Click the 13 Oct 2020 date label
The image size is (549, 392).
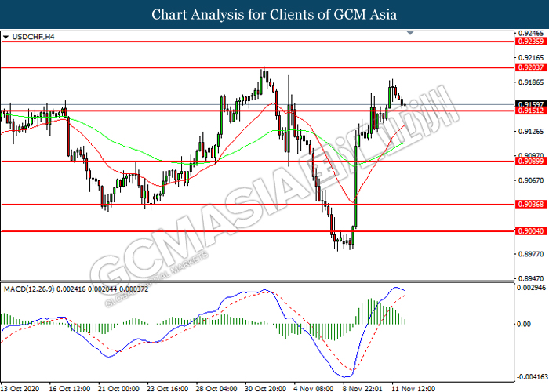[x=20, y=388]
